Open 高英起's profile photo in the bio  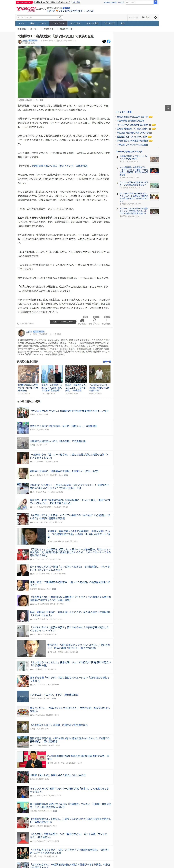click(x=21, y=333)
